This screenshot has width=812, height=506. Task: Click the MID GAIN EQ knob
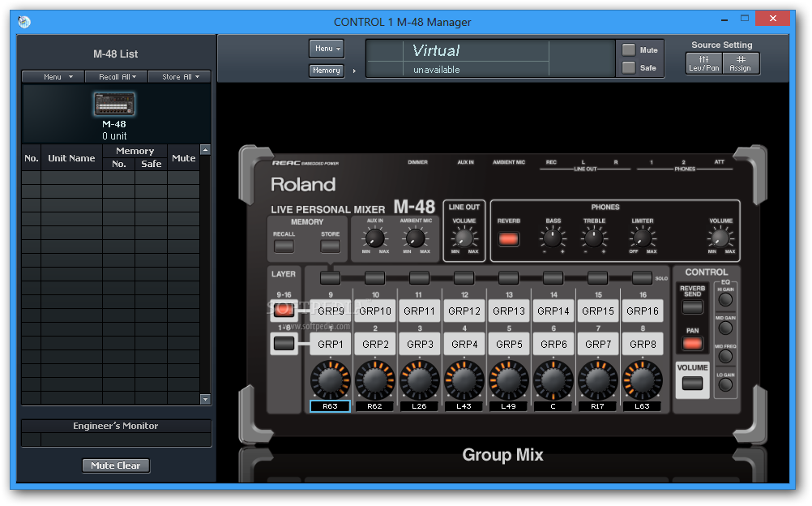(725, 328)
